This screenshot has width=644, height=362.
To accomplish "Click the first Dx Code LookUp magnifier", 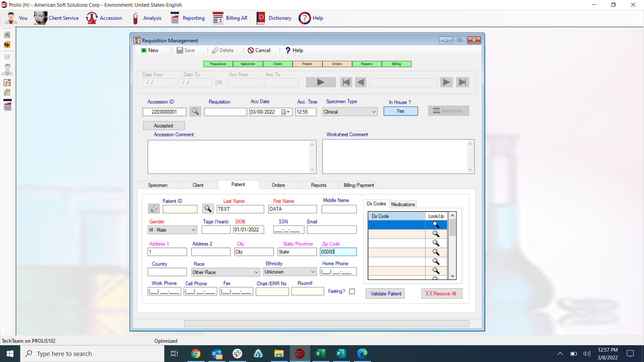I will 436,225.
